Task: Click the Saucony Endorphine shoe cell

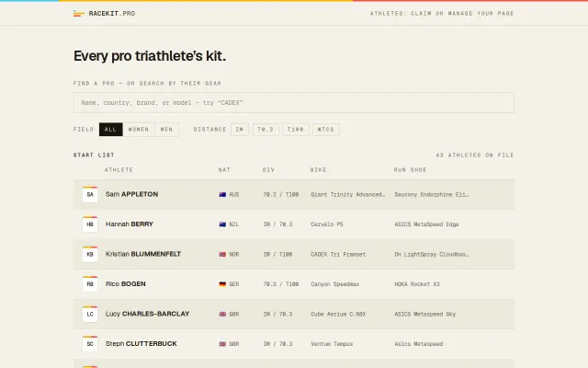Action: click(431, 194)
